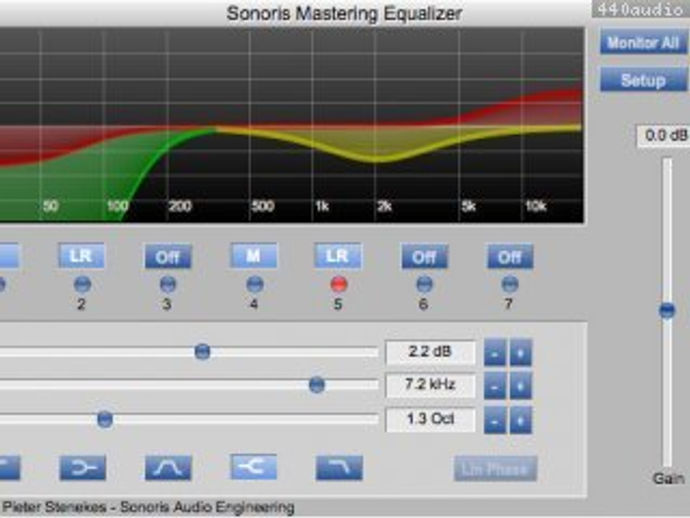Click the 1.3 Oct bandwidth value field

pos(430,419)
